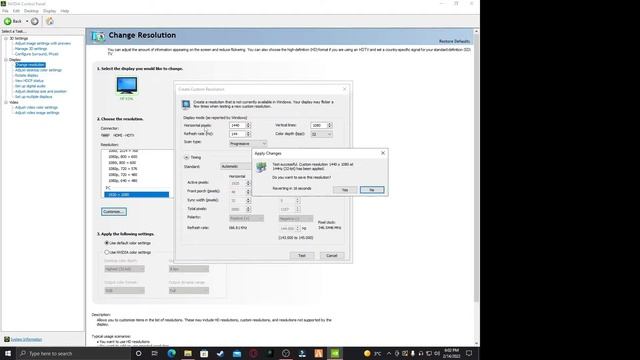Click Yes to save the resolution

coord(345,190)
